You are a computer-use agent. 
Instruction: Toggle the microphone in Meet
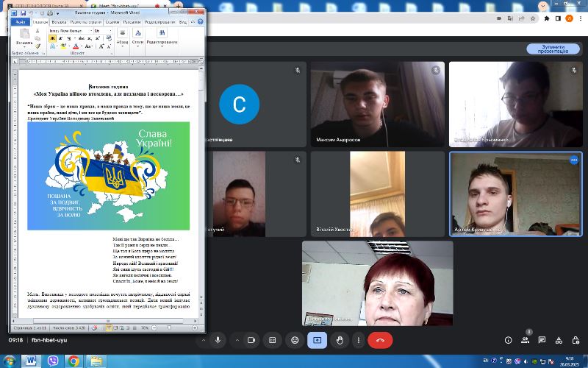218,340
